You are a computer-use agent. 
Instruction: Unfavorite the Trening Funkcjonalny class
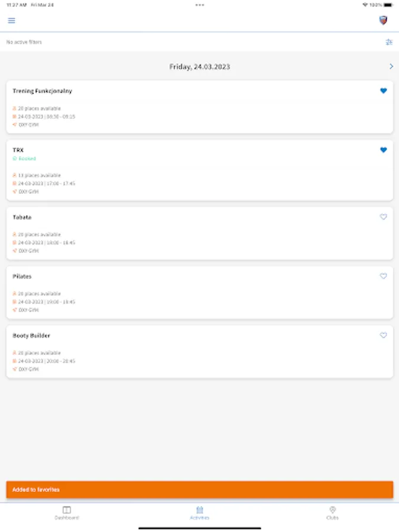tap(383, 91)
